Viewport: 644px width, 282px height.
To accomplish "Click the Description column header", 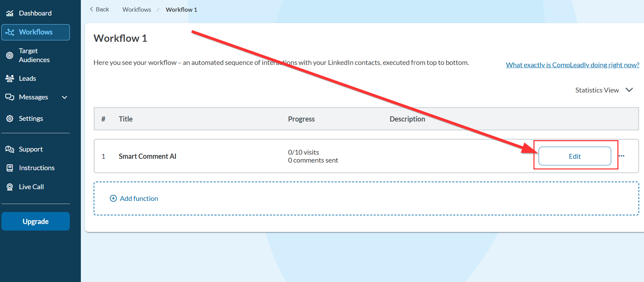I will pyautogui.click(x=407, y=119).
